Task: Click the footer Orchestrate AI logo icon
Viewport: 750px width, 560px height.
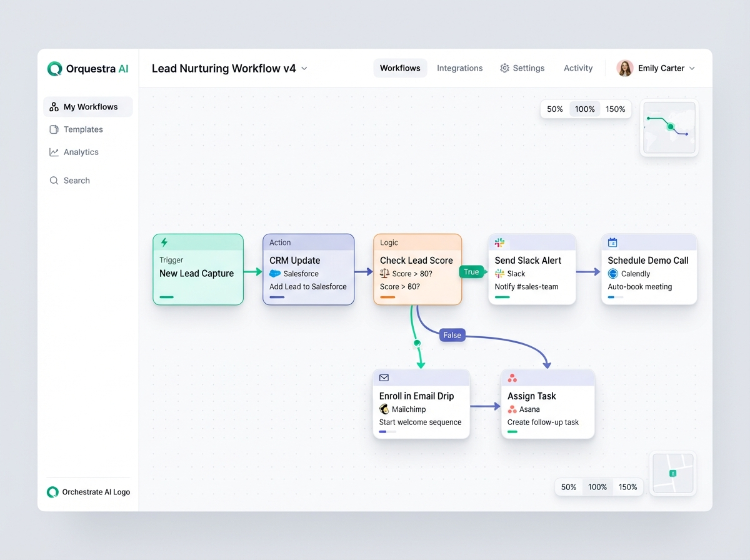Action: click(x=52, y=492)
